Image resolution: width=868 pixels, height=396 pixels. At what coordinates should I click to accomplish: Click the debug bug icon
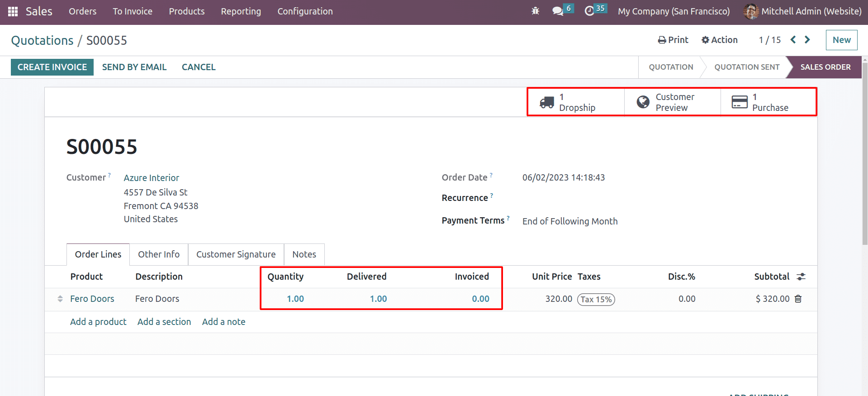pos(536,11)
